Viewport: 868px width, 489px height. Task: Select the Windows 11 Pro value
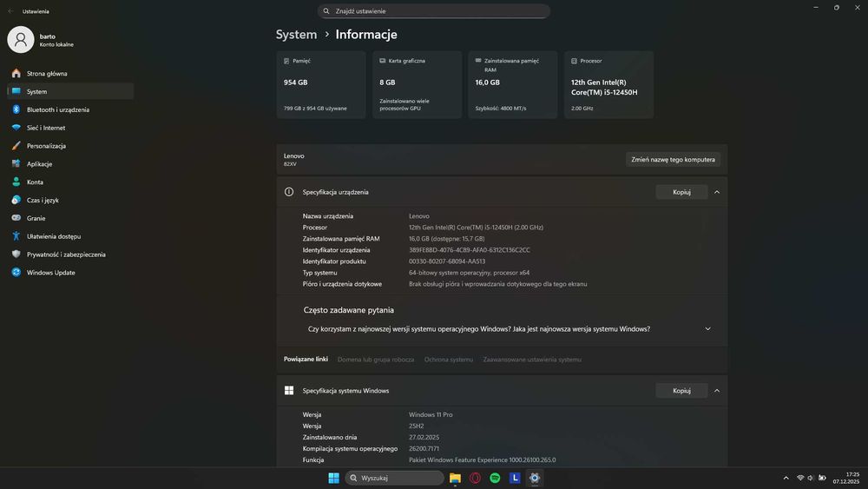pyautogui.click(x=431, y=414)
